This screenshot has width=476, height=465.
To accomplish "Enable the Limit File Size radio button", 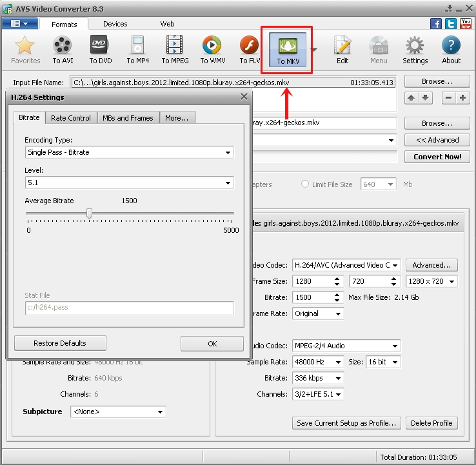I will [x=305, y=184].
